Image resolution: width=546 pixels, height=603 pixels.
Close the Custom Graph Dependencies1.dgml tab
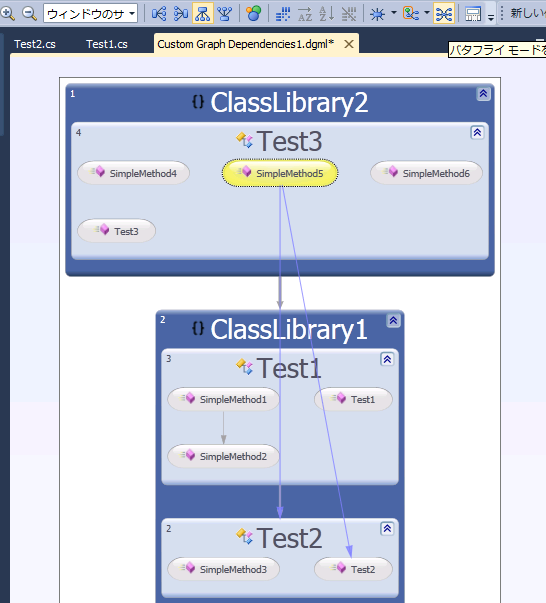click(x=349, y=44)
